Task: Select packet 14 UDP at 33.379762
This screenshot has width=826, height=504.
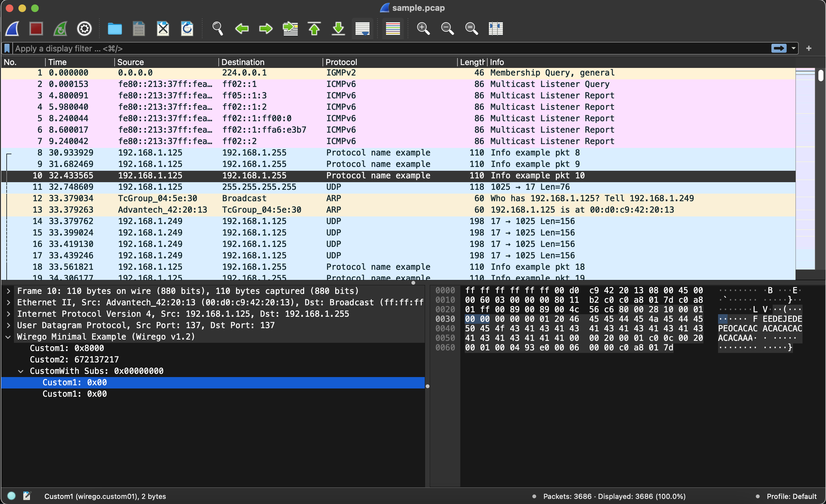Action: [x=398, y=221]
